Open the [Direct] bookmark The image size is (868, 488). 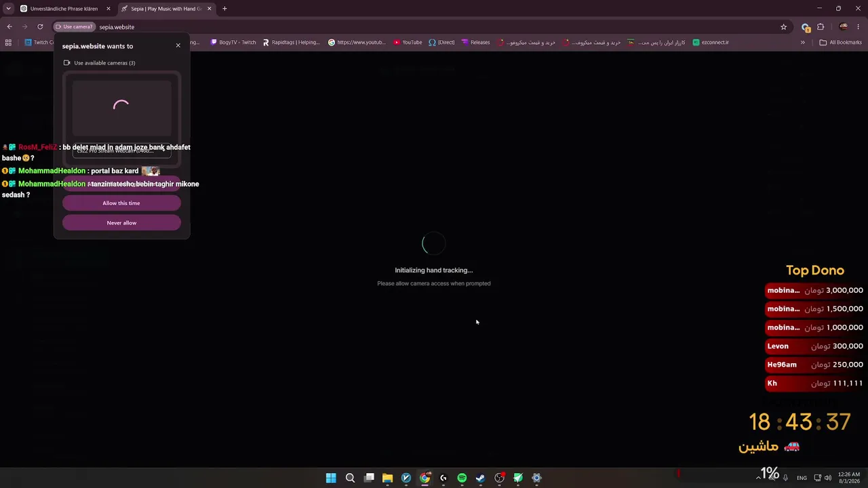441,42
